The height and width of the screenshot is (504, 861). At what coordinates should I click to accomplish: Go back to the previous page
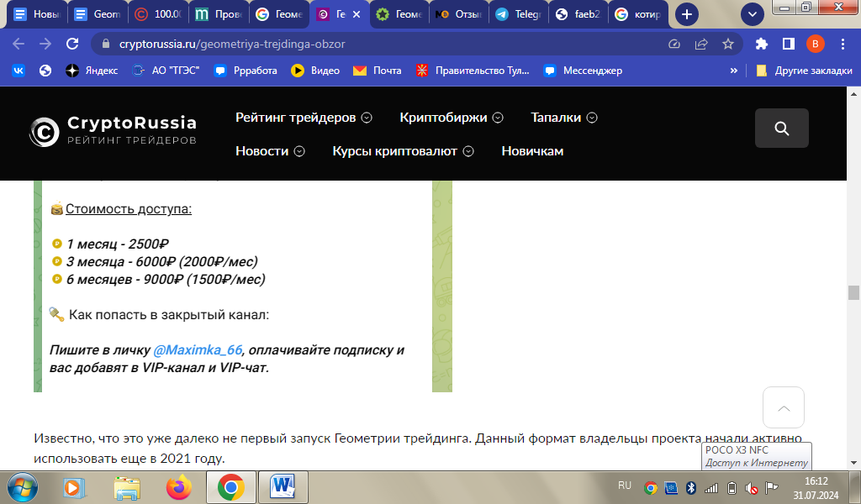(18, 44)
